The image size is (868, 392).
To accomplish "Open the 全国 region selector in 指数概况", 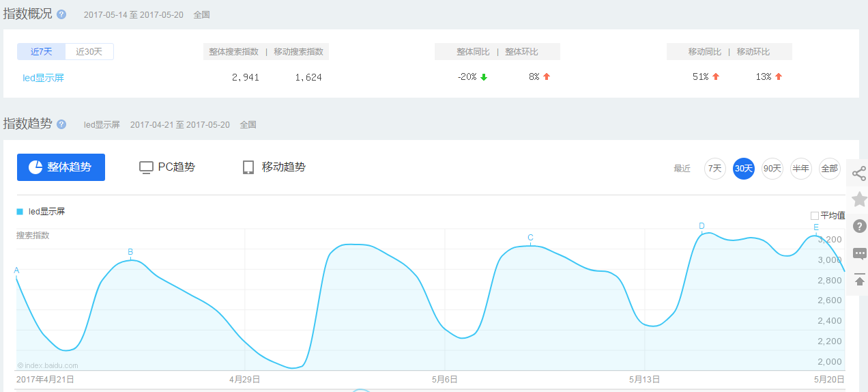I will coord(201,14).
